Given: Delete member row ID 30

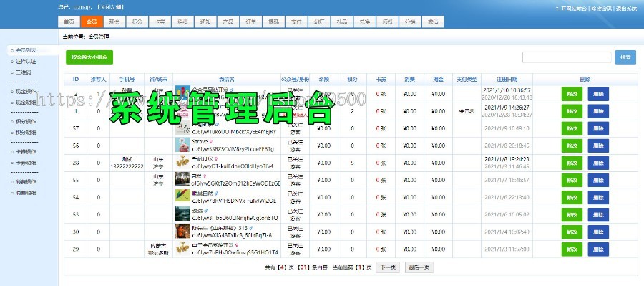Looking at the screenshot, I should tap(598, 232).
